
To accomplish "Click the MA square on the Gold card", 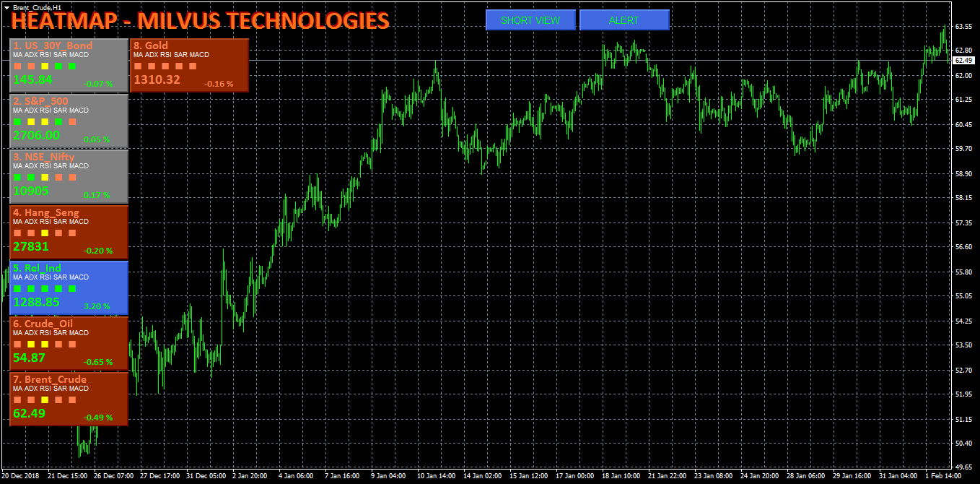I will (137, 66).
